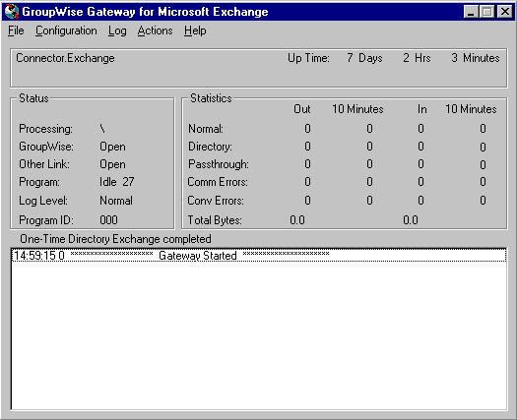Click the Log Level label
Screen dimensions: 517x420
point(43,201)
